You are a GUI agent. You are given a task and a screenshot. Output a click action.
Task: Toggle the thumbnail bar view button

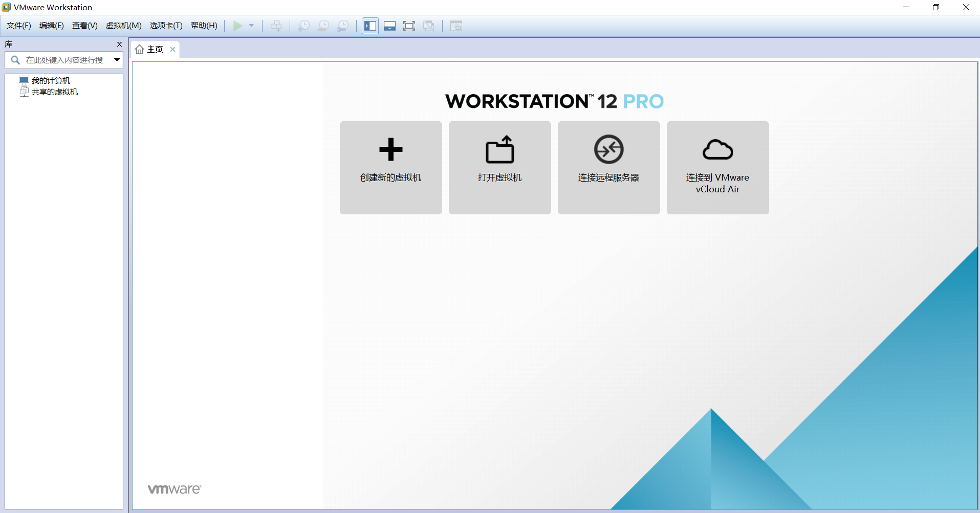(x=390, y=26)
